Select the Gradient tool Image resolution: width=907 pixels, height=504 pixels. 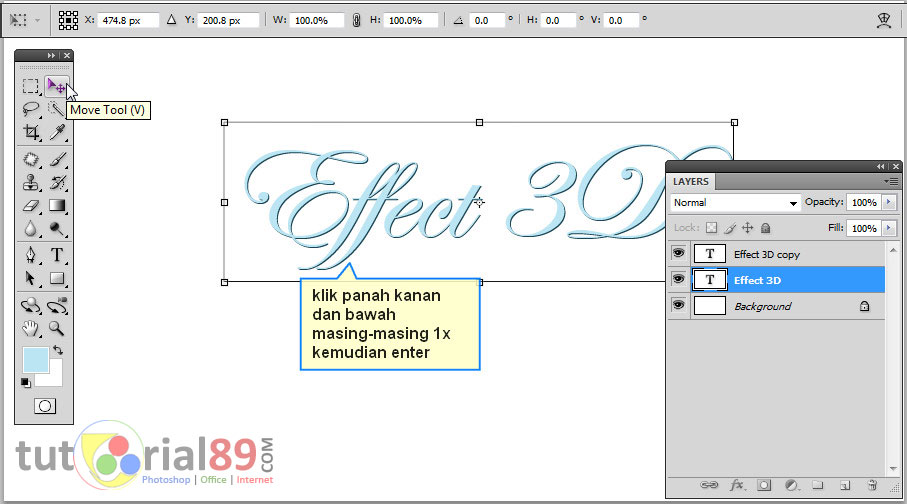click(57, 205)
